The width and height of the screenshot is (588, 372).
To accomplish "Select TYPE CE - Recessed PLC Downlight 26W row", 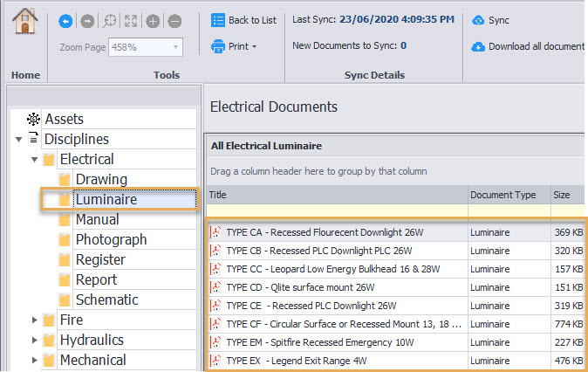I will coord(395,306).
